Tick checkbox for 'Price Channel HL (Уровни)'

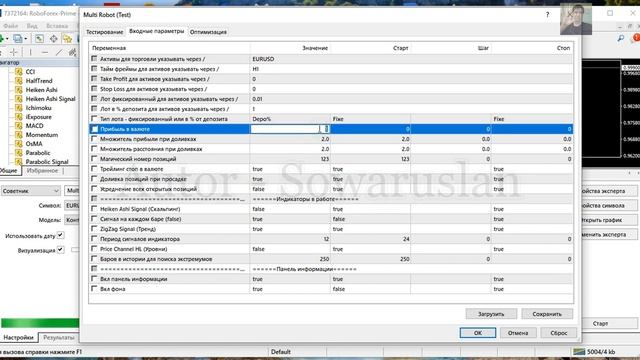tap(94, 249)
